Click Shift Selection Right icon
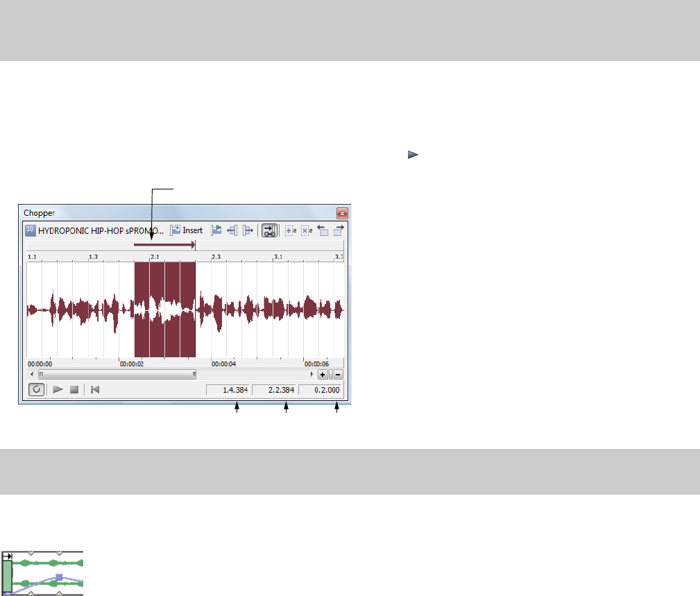Image resolution: width=700 pixels, height=596 pixels. (x=339, y=230)
